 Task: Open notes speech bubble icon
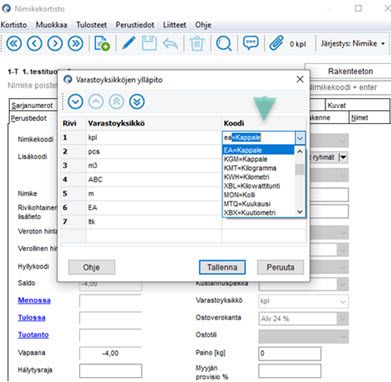[251, 43]
